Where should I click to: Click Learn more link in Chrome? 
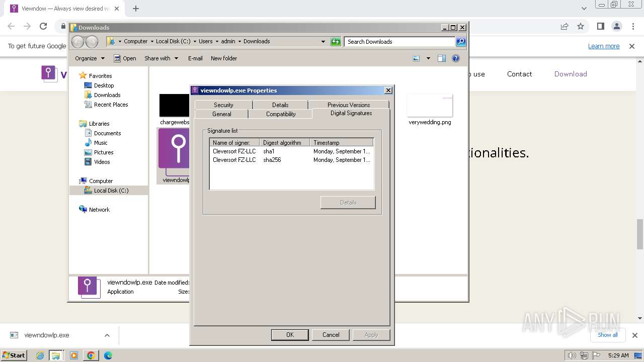pyautogui.click(x=604, y=46)
